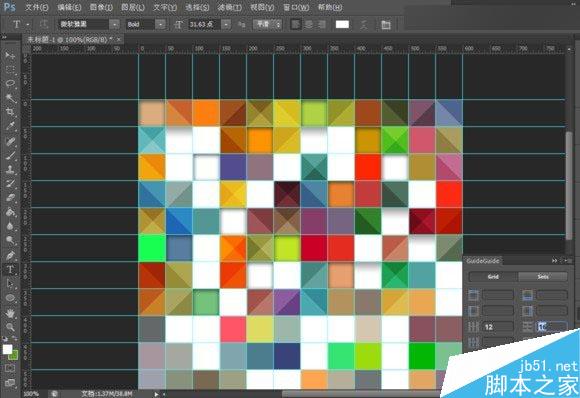This screenshot has width=580, height=398.
Task: Select the History Brush tool
Action: 10,184
